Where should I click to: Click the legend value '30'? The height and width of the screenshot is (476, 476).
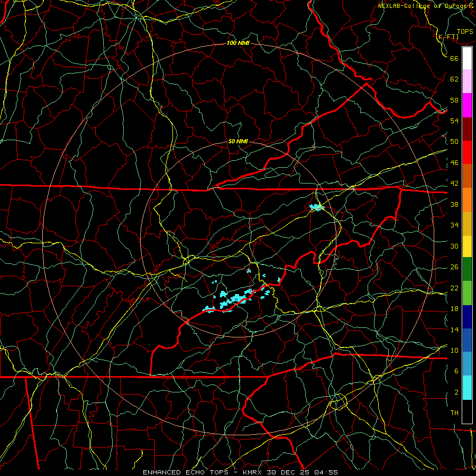click(x=454, y=246)
